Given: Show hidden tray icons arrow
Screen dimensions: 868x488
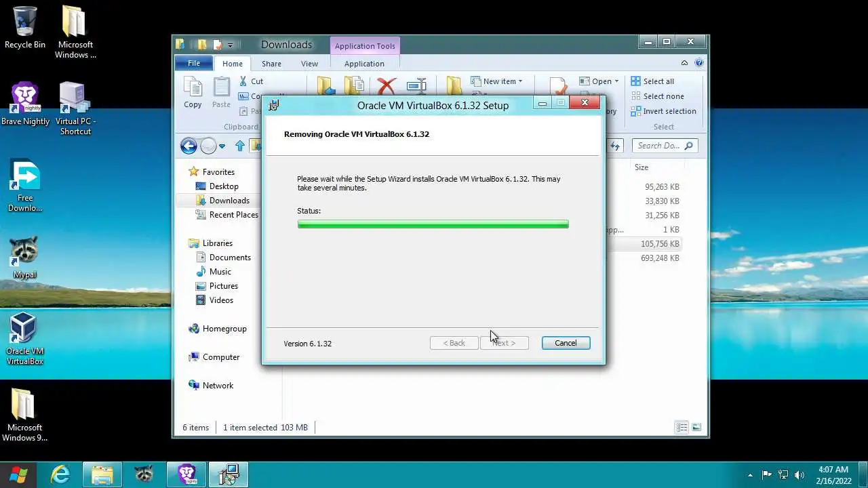Looking at the screenshot, I should click(x=750, y=474).
